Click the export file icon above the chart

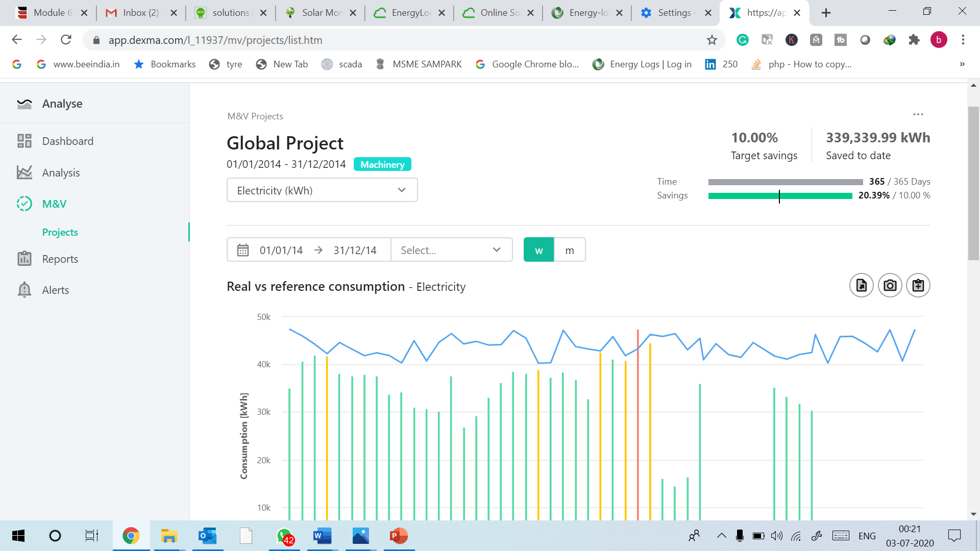[861, 285]
